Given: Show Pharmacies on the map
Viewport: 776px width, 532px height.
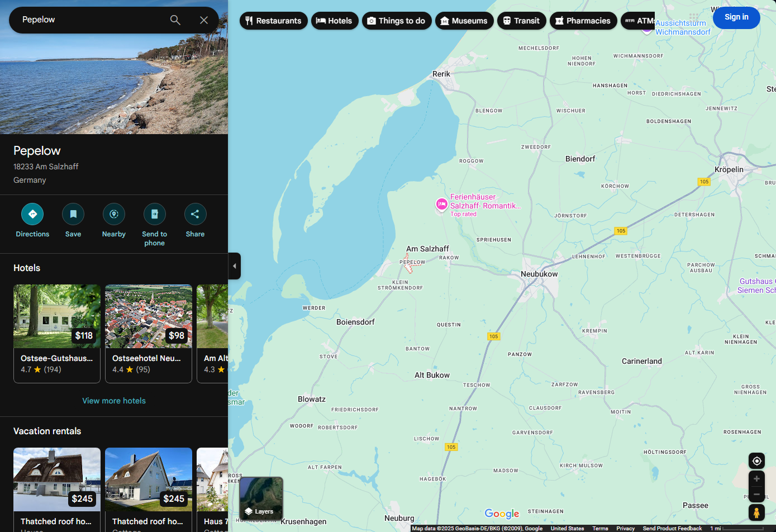Looking at the screenshot, I should click(584, 21).
